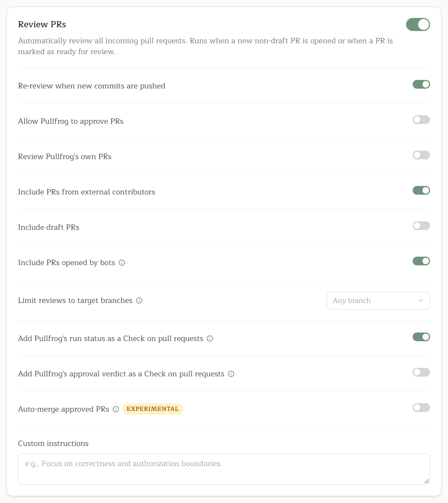Image resolution: width=448 pixels, height=503 pixels.
Task: Click info icon next to target branches
Action: click(139, 300)
